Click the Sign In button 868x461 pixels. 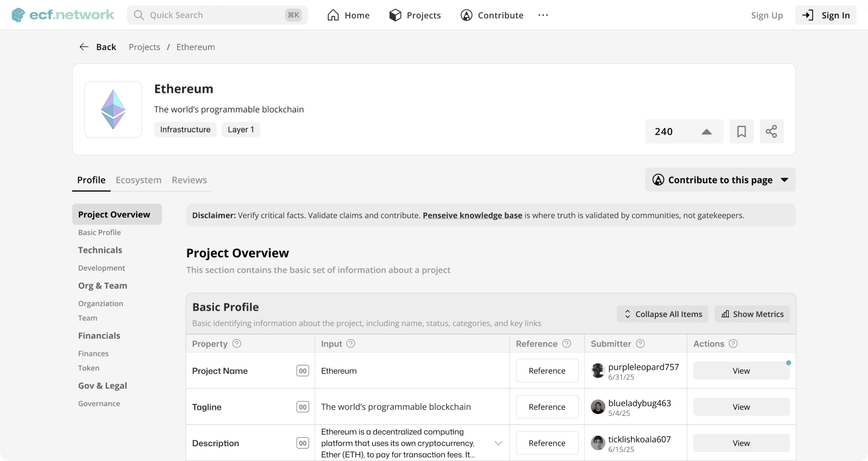pyautogui.click(x=826, y=15)
